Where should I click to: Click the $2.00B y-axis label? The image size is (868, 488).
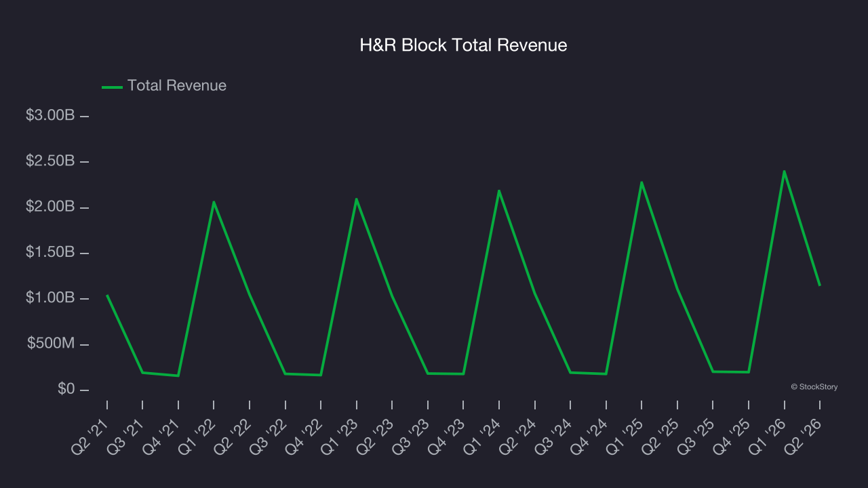click(50, 207)
